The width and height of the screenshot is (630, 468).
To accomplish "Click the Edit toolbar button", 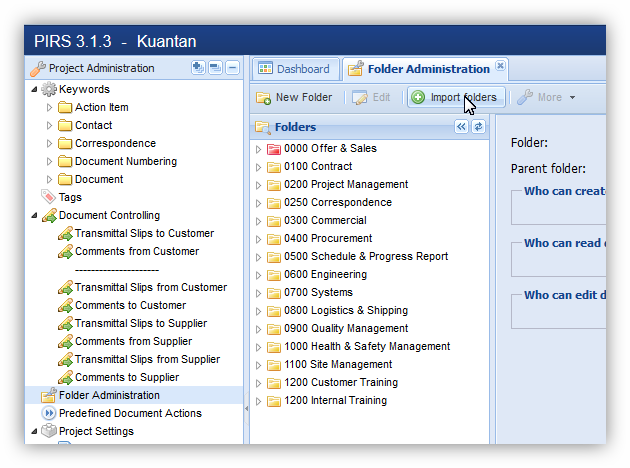I will 371,97.
